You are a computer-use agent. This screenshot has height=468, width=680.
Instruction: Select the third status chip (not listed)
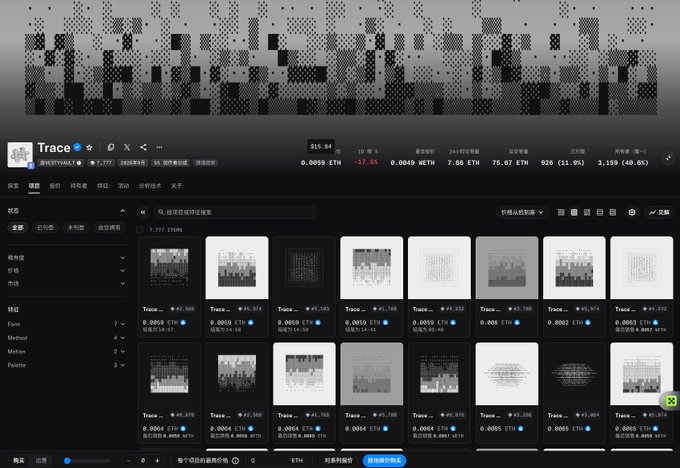tap(76, 227)
